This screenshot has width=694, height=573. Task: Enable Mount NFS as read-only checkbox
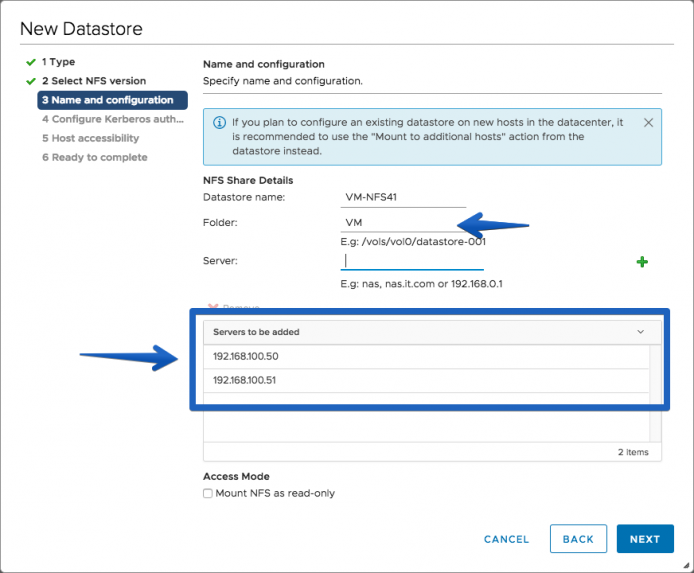click(x=208, y=493)
